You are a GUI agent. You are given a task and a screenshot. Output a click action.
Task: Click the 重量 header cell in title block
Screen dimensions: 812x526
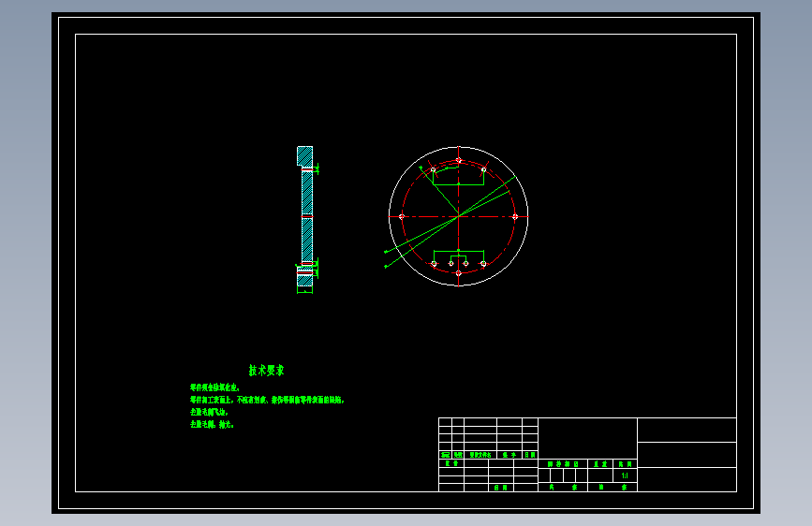coord(600,464)
